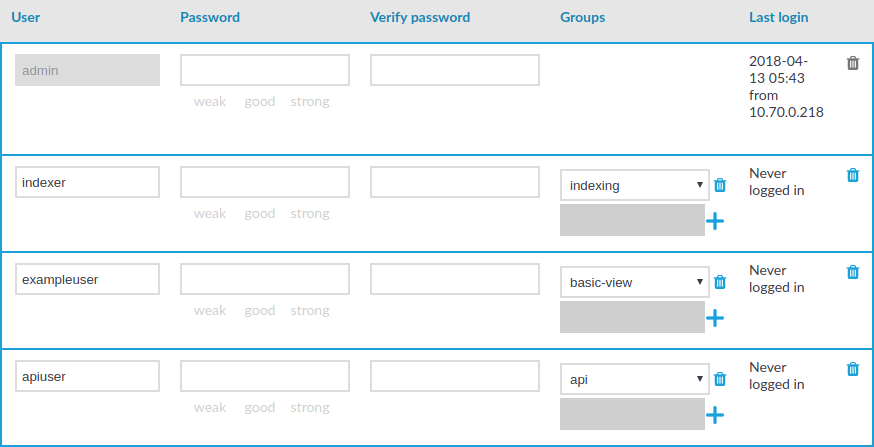Click the Groups column header

coord(582,17)
